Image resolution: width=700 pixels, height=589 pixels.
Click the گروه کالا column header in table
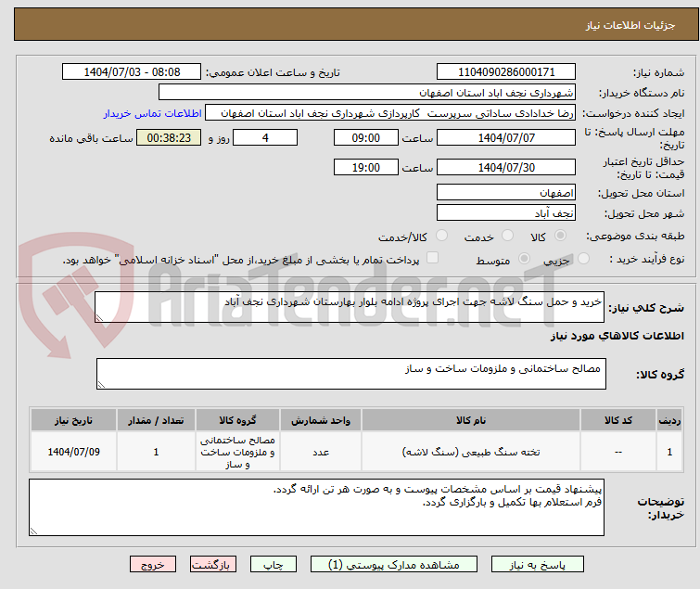click(x=237, y=420)
